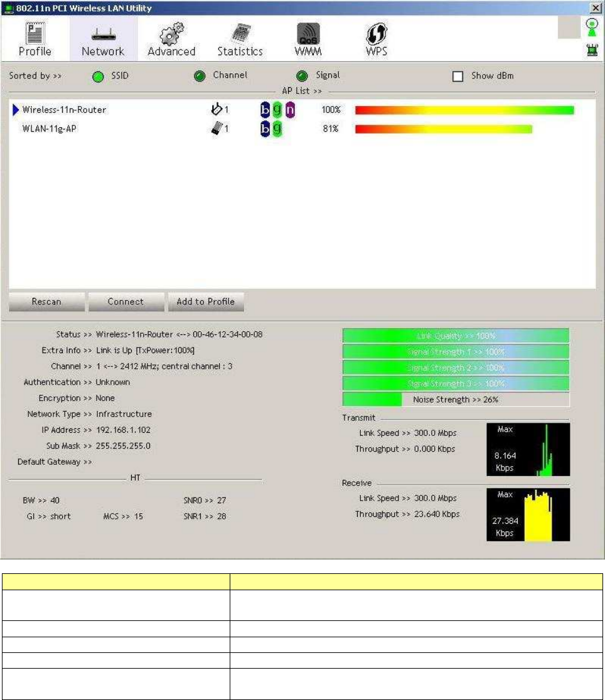Click the Encryption 'None' value
Image resolution: width=605 pixels, height=700 pixels.
coord(105,398)
